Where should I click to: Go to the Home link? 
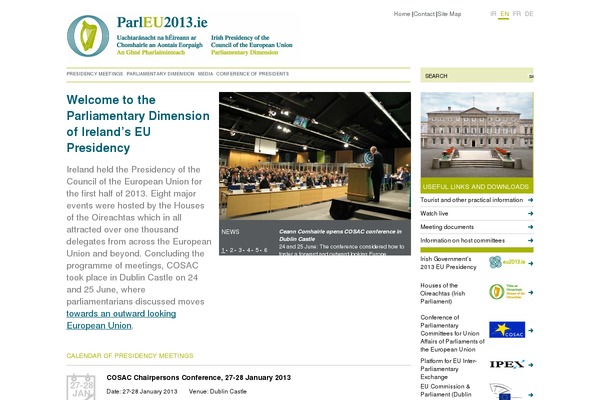click(402, 14)
